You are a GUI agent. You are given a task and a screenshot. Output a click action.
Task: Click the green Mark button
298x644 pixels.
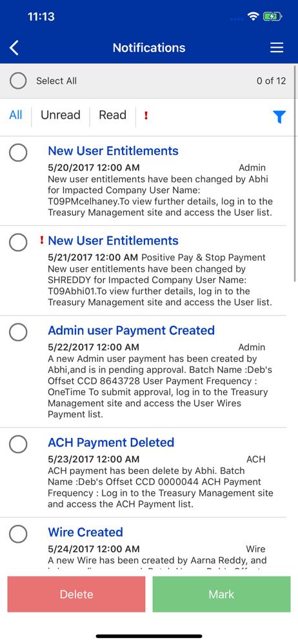pyautogui.click(x=221, y=594)
